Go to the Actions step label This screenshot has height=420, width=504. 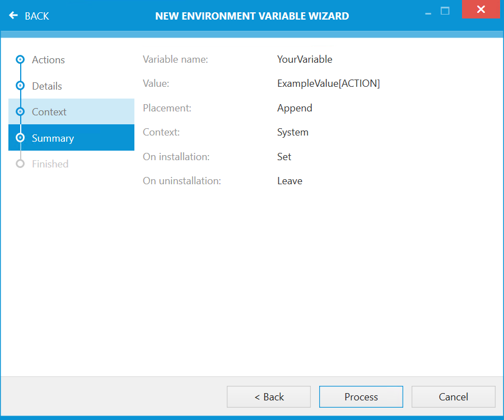pos(48,60)
